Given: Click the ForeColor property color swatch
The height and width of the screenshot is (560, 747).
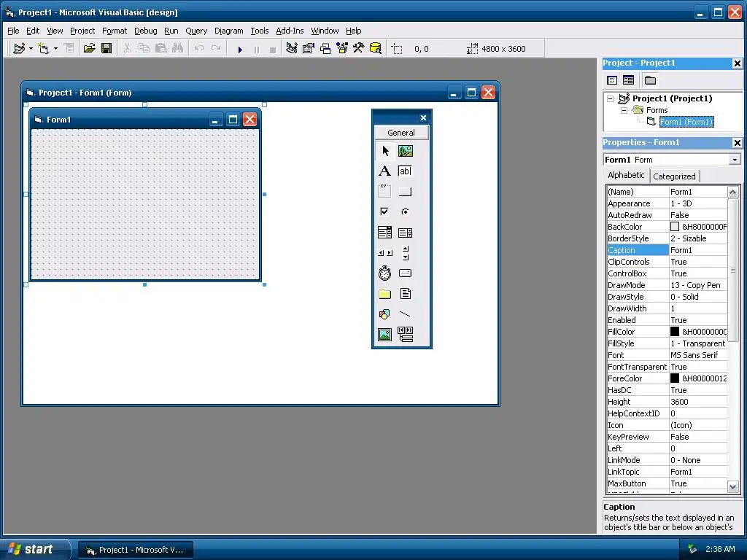Looking at the screenshot, I should pyautogui.click(x=675, y=378).
